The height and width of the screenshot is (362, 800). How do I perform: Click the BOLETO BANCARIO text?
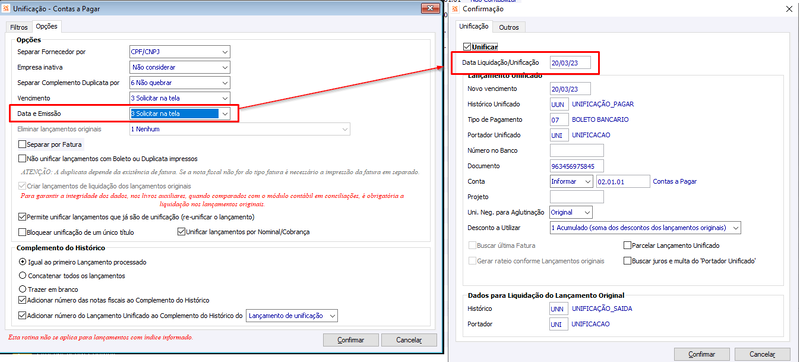601,120
